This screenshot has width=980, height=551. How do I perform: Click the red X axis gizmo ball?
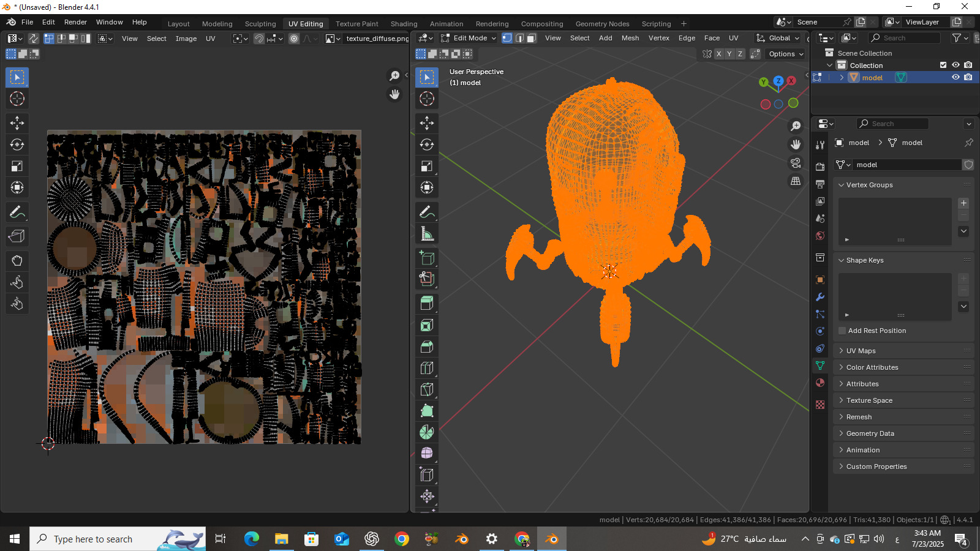click(x=791, y=81)
